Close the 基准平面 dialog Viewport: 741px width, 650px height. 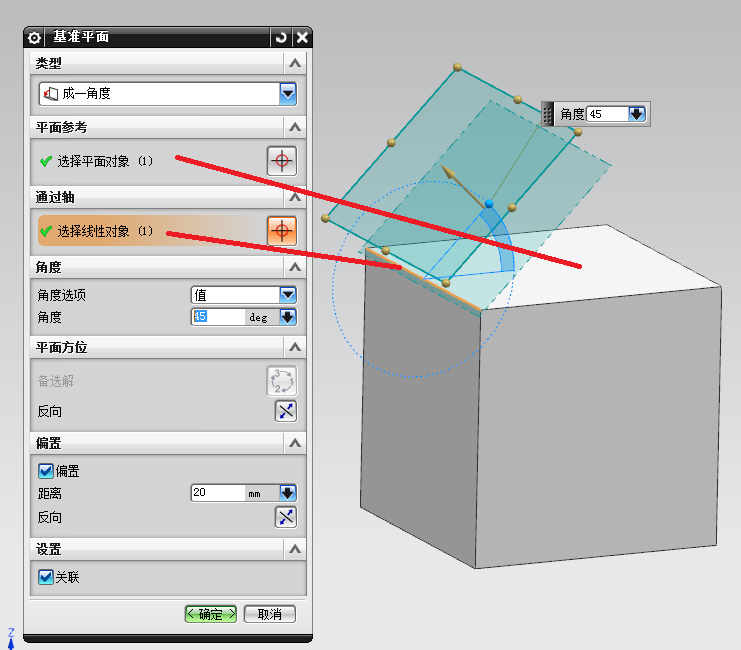[302, 37]
